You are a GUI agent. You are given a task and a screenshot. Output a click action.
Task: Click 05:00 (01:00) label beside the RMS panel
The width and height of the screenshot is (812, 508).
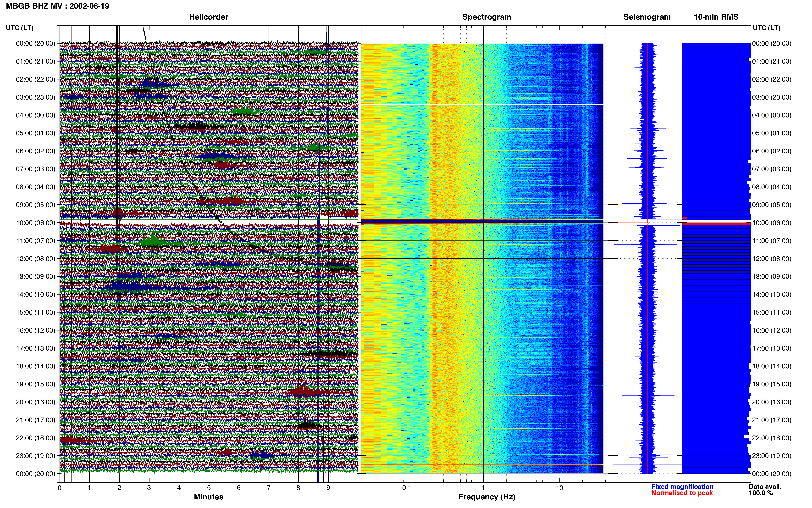pyautogui.click(x=772, y=133)
